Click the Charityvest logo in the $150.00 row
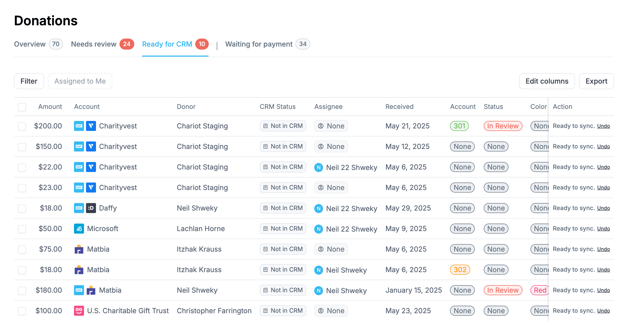This screenshot has height=336, width=644. [x=91, y=146]
